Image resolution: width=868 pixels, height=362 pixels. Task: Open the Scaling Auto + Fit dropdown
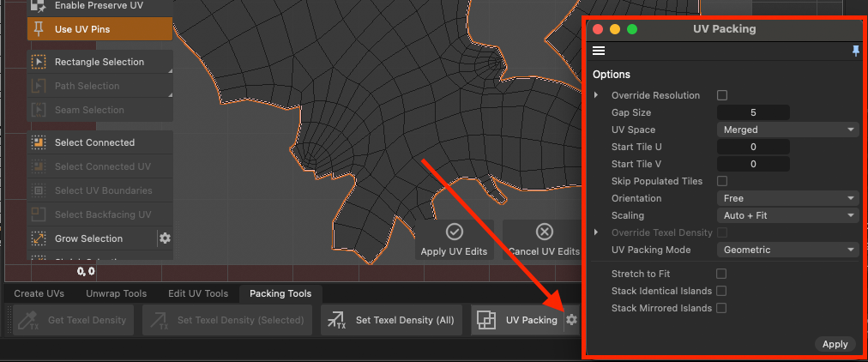pyautogui.click(x=788, y=215)
